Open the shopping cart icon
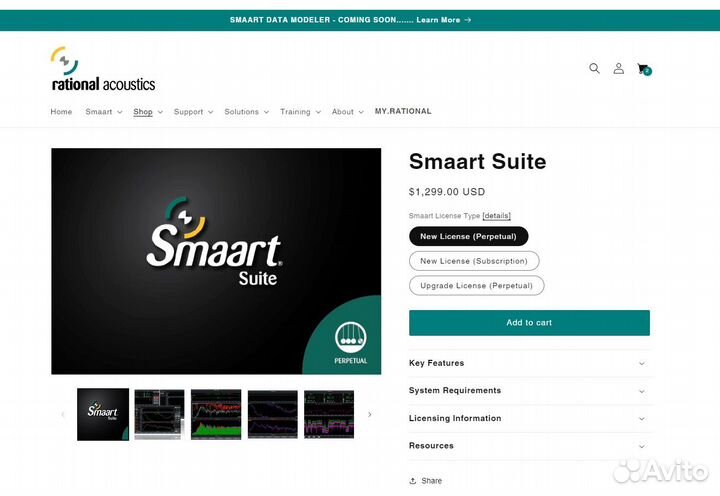Image resolution: width=720 pixels, height=496 pixels. 644,69
